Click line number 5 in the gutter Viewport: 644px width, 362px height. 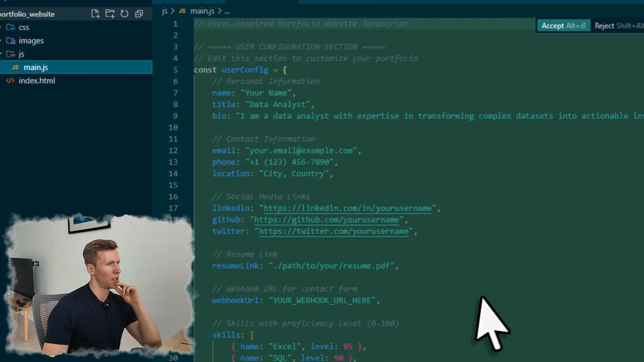point(175,70)
